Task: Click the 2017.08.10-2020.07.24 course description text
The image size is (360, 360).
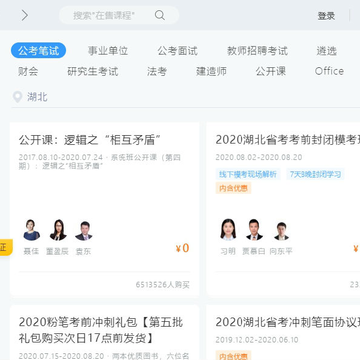Action: 100,161
